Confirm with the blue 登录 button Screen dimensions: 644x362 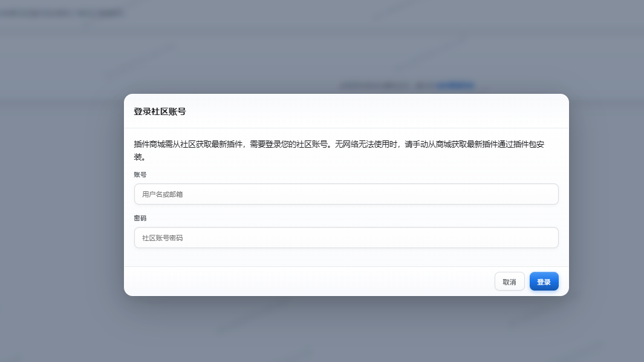[x=544, y=281]
